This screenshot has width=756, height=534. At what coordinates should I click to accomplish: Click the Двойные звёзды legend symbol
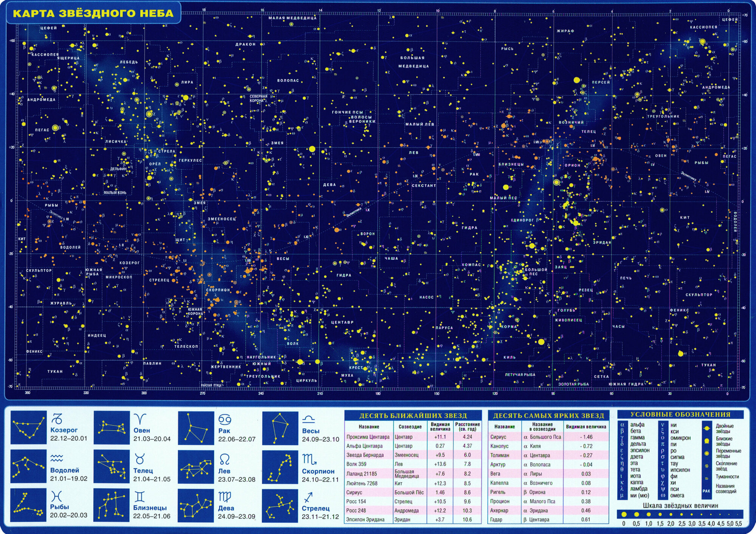[706, 429]
